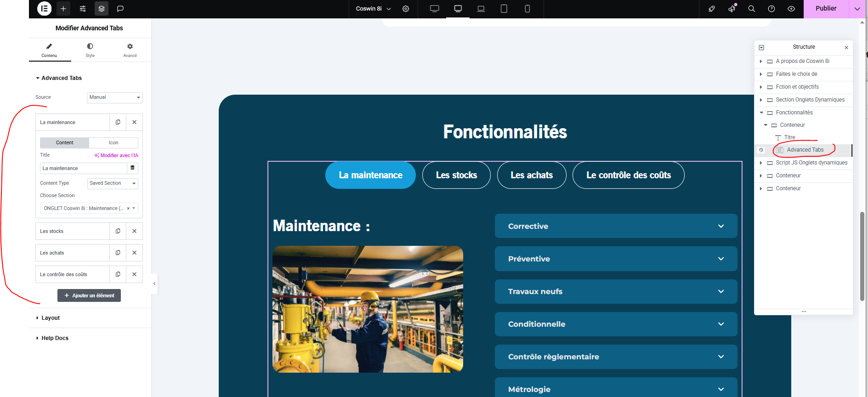Expand the Corrective accordion item
868x397 pixels.
[616, 226]
